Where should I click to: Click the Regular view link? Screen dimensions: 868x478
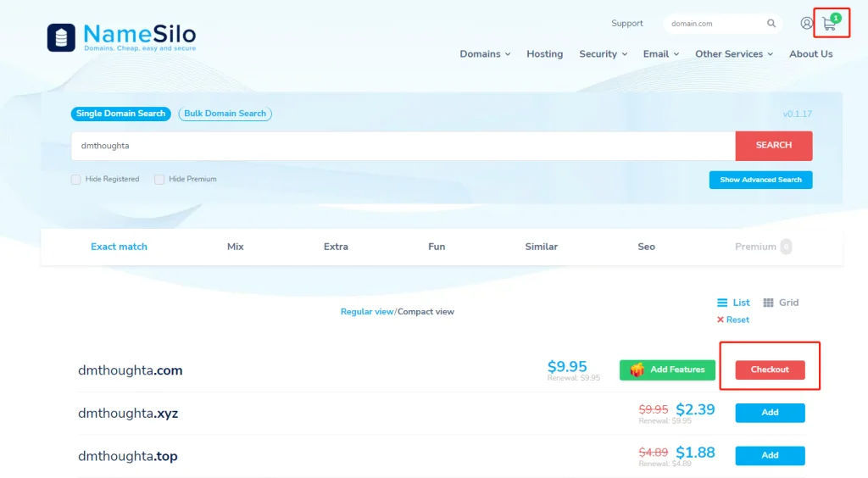coord(367,312)
